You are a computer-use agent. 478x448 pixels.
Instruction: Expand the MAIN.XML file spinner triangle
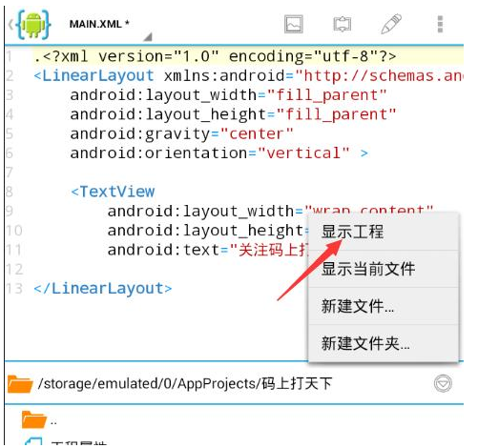coord(148,37)
